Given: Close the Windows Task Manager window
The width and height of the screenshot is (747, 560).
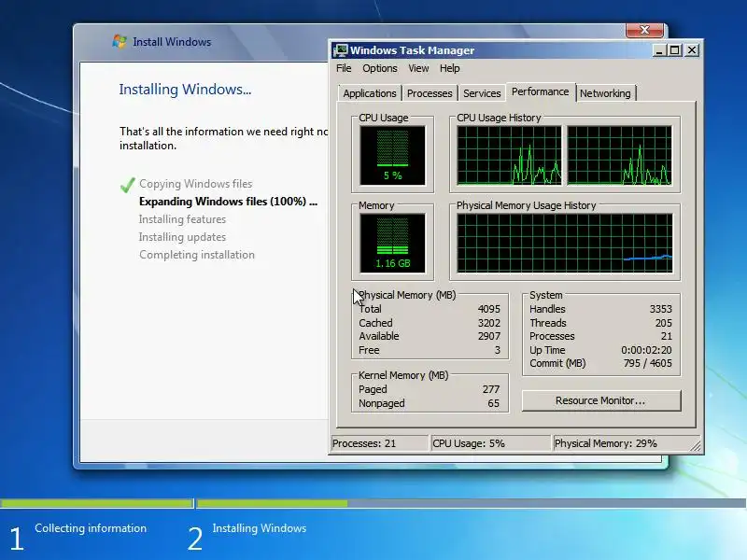Looking at the screenshot, I should point(692,50).
